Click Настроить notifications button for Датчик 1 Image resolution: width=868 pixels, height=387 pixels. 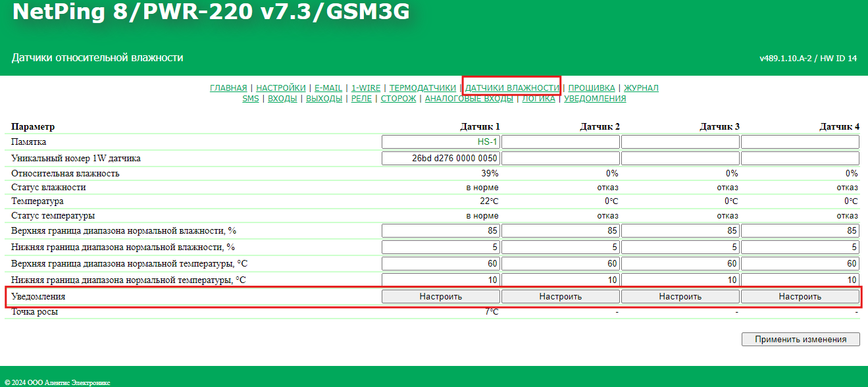point(441,297)
